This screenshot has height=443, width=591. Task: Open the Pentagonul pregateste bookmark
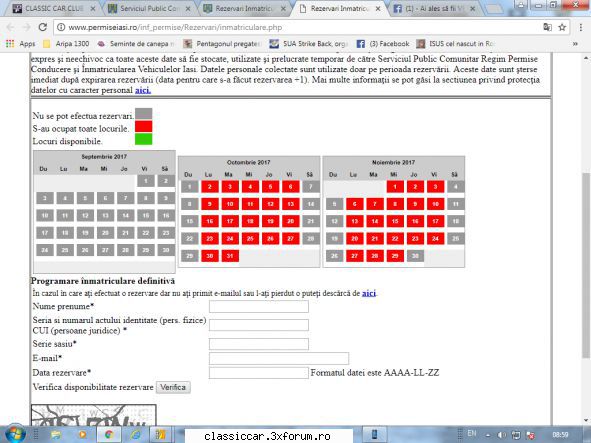tap(222, 44)
